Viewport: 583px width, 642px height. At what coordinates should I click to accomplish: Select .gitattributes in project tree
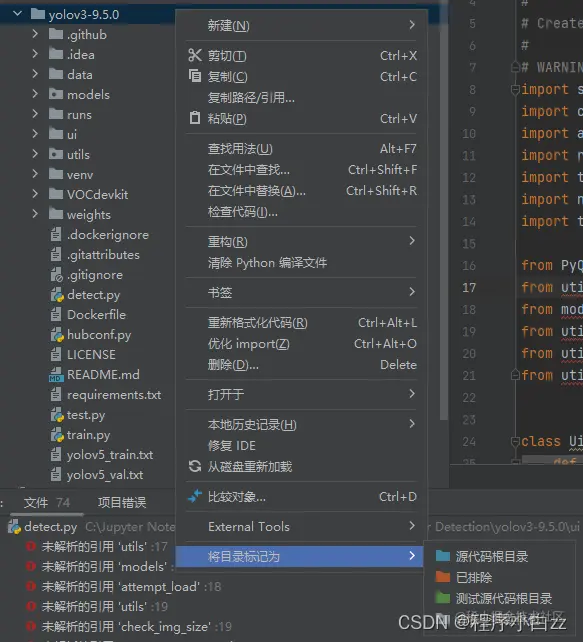103,255
